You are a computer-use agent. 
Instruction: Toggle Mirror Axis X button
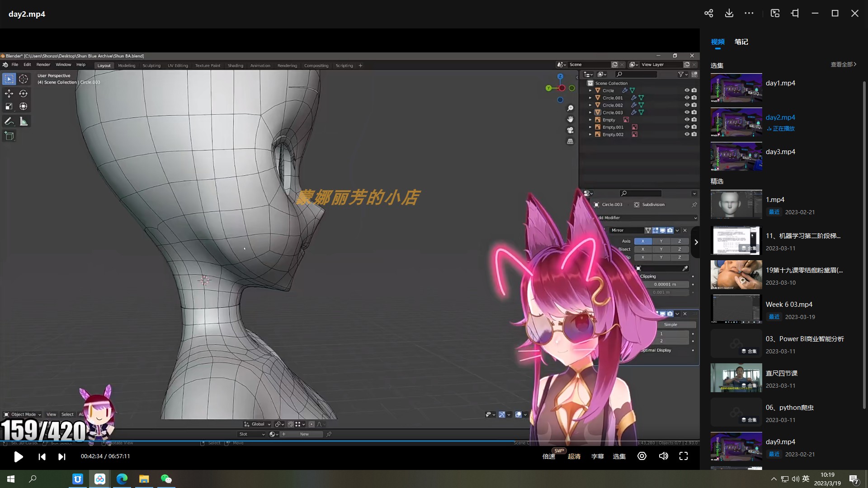tap(643, 241)
